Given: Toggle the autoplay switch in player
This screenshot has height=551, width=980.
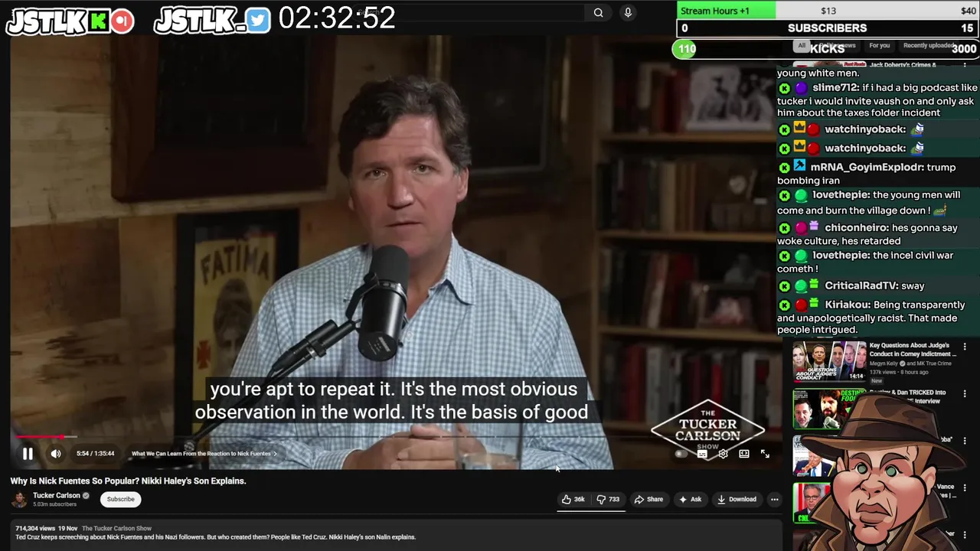Looking at the screenshot, I should 681,454.
